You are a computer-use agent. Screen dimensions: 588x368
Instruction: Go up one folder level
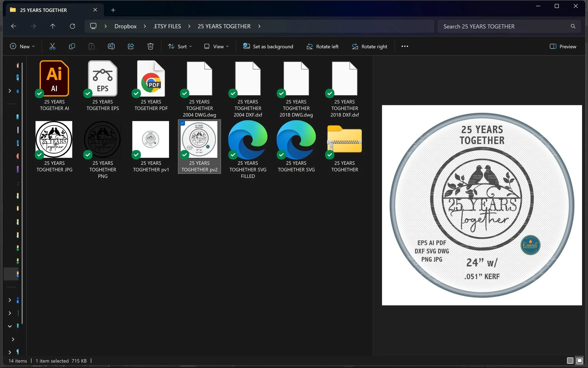click(x=53, y=26)
